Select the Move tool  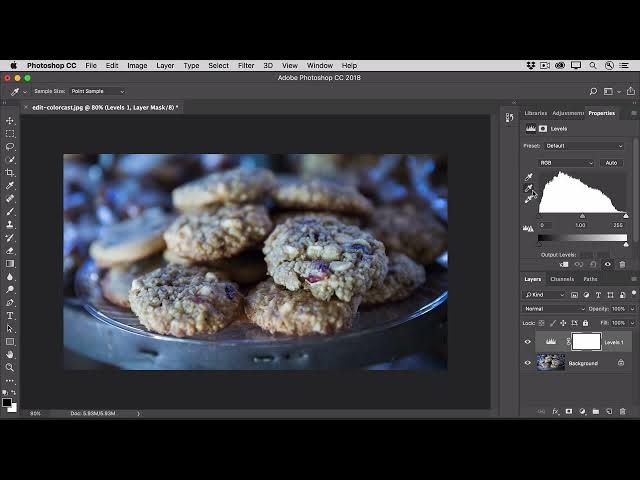coord(10,121)
